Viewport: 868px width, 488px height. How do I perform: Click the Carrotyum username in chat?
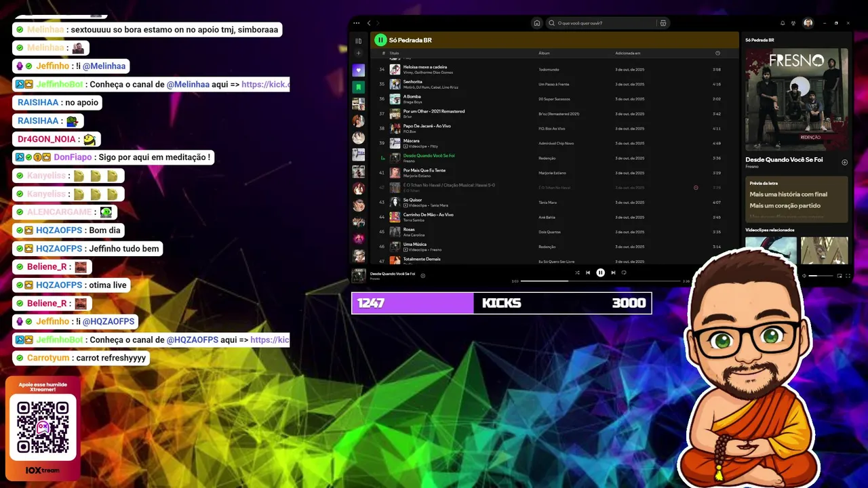pyautogui.click(x=48, y=358)
